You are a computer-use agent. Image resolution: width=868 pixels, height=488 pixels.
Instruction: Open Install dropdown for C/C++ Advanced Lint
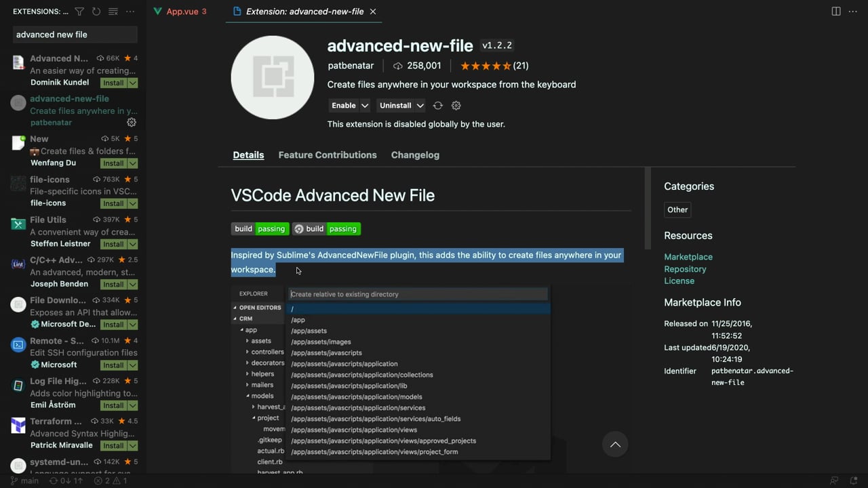click(x=133, y=284)
